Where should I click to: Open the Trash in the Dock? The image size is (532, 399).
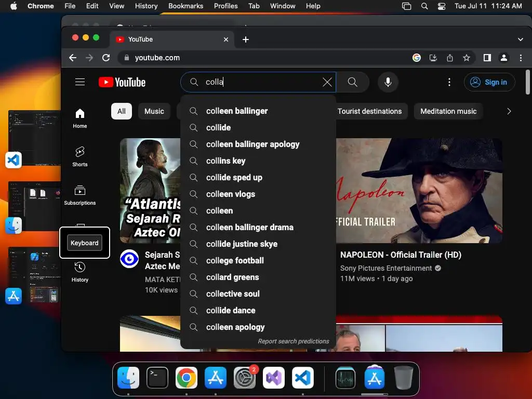[x=403, y=378]
